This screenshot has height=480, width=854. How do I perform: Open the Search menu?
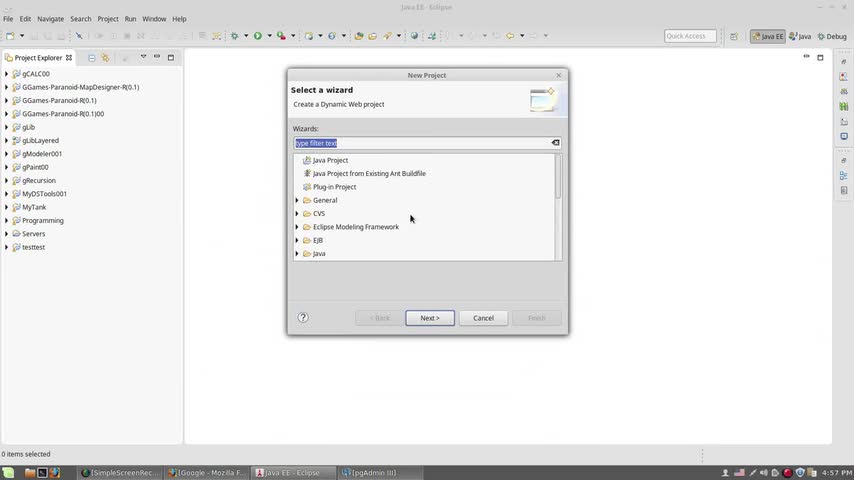[81, 19]
